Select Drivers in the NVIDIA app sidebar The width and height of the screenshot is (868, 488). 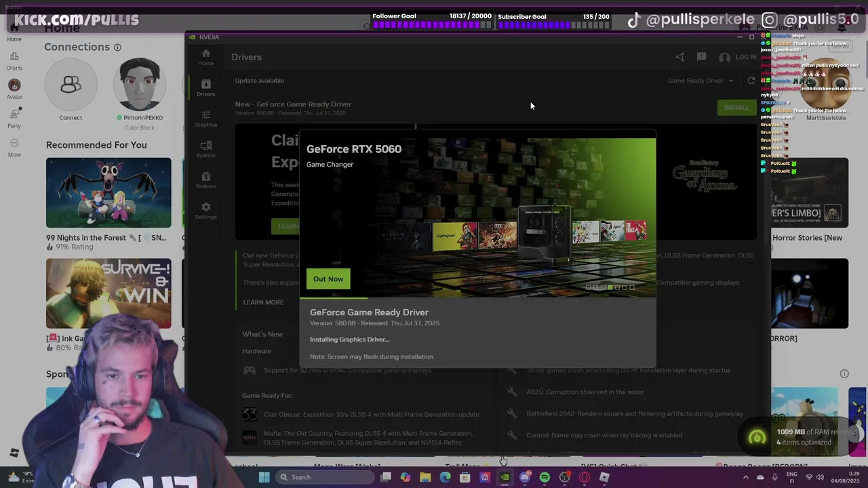[205, 88]
